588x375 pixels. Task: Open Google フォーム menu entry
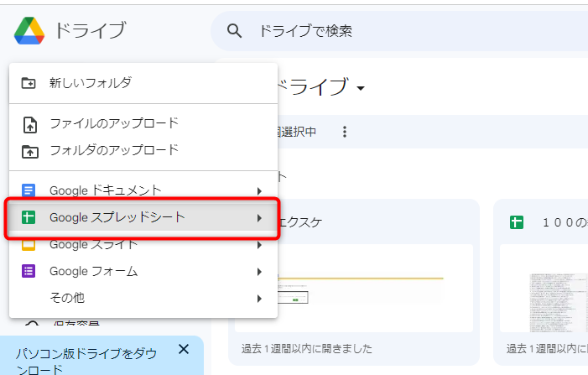point(143,271)
